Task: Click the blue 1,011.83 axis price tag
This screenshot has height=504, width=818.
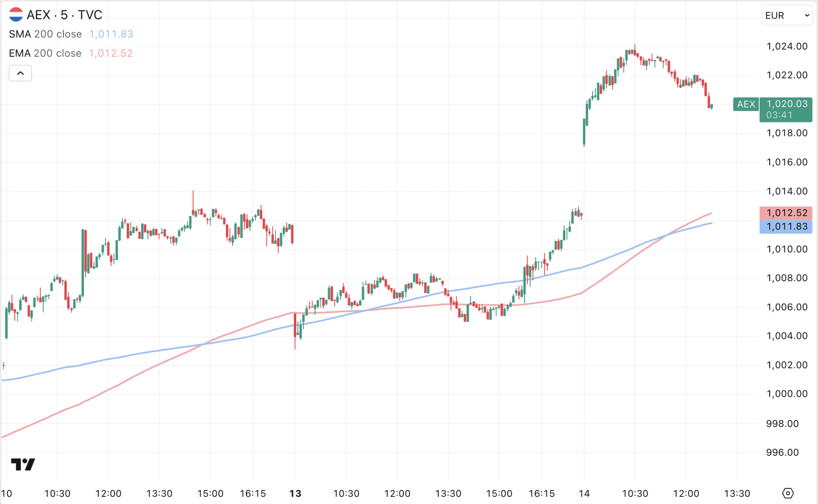Action: click(x=787, y=227)
